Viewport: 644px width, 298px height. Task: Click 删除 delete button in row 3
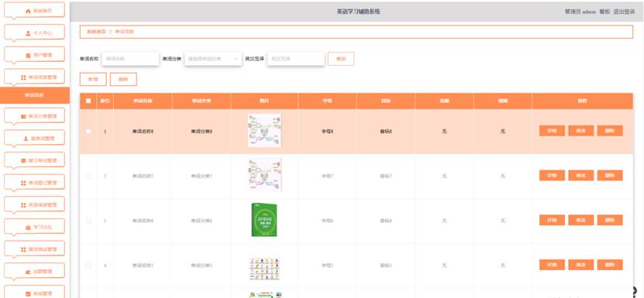(610, 221)
